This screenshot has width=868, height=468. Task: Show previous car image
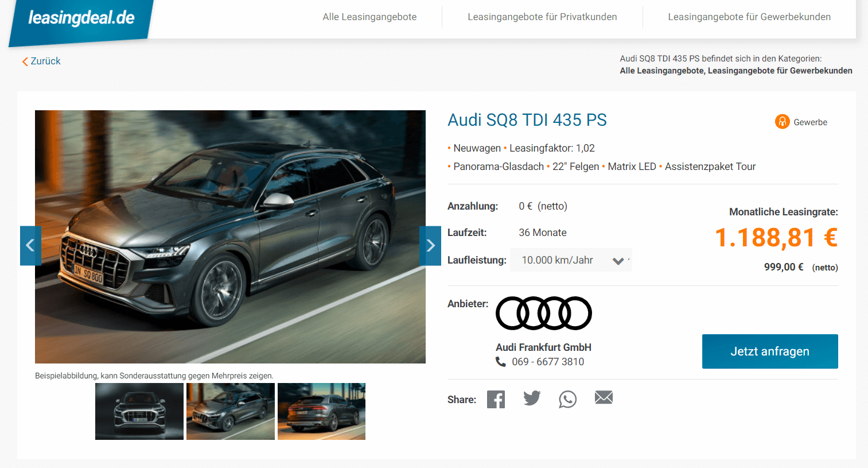click(x=30, y=246)
